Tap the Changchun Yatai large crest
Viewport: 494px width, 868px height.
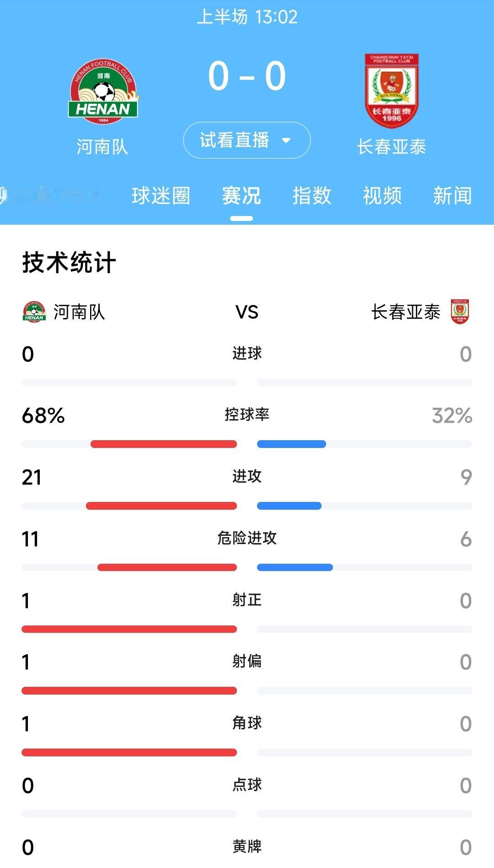tap(392, 91)
